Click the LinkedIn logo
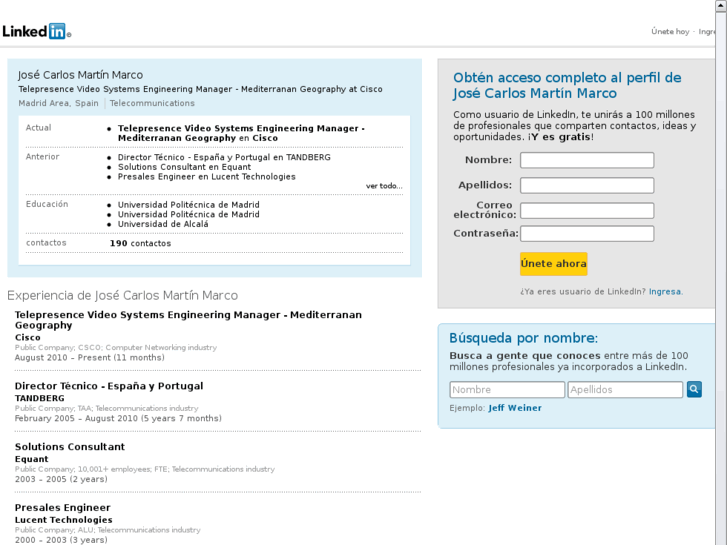 [x=37, y=31]
